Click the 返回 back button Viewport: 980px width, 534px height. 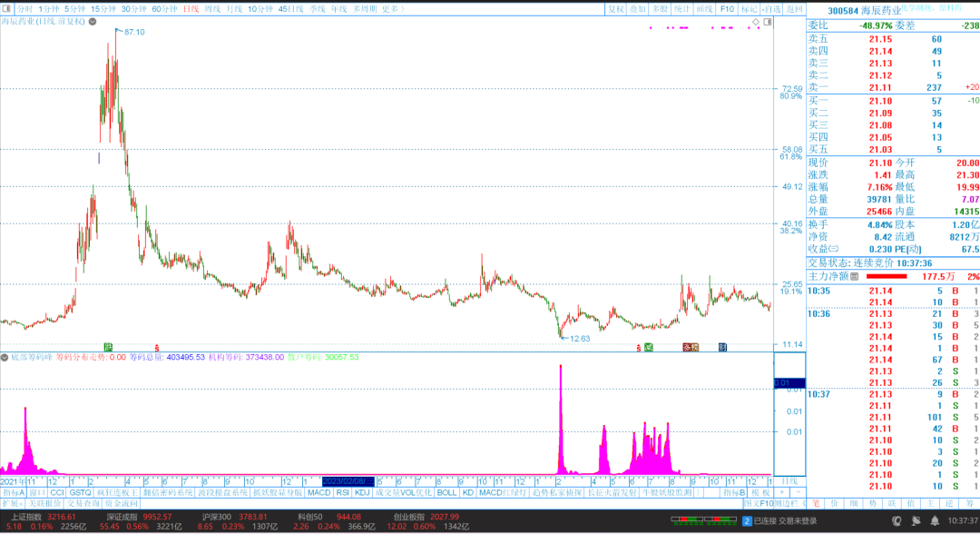coord(794,9)
